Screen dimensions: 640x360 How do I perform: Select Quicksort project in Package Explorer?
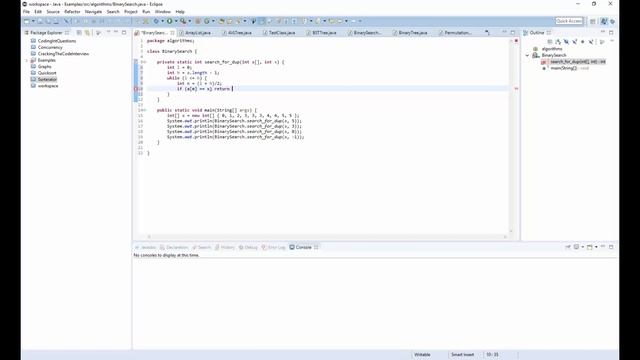[x=47, y=73]
